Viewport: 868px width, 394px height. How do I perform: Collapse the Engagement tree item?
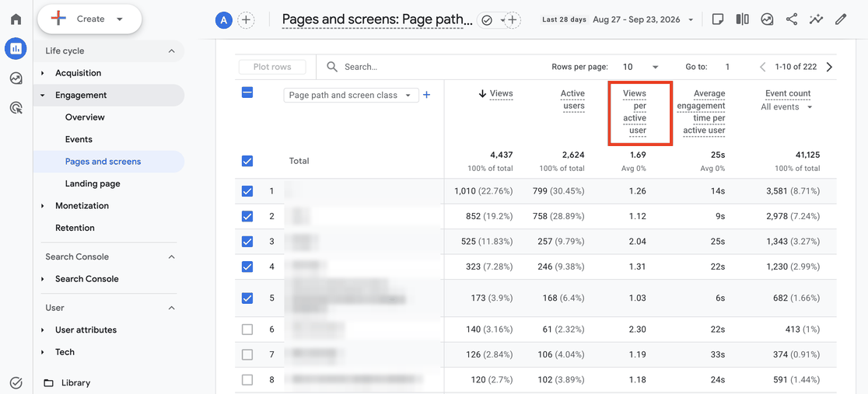(43, 95)
